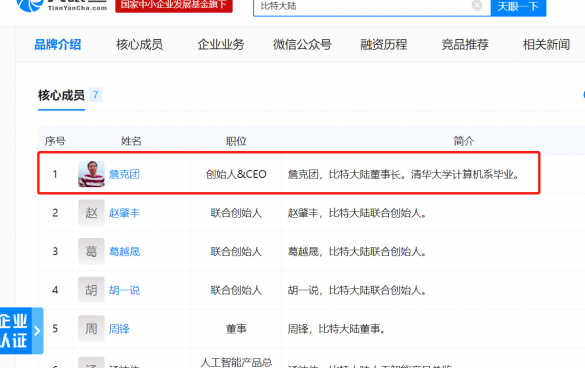Click the 职位 column header
This screenshot has height=368, width=585.
236,141
